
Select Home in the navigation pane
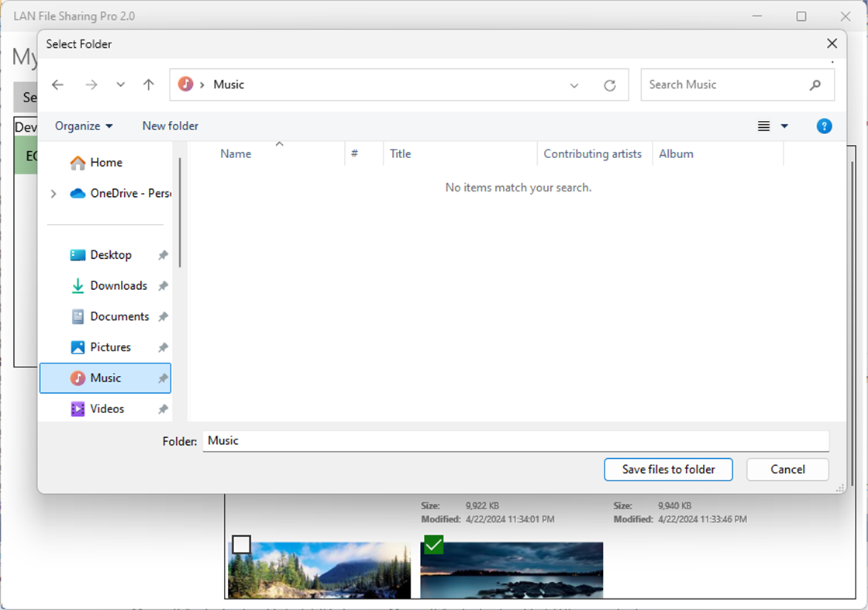(x=106, y=162)
